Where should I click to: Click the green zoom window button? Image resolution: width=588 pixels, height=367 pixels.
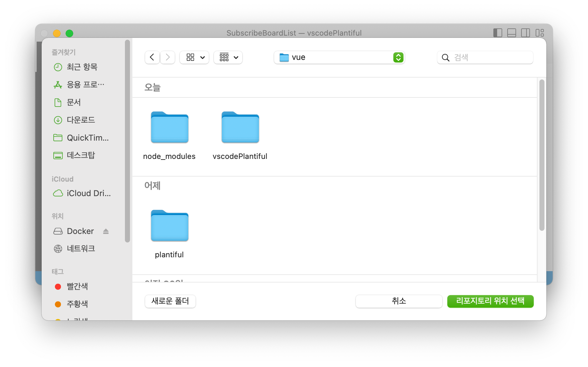tap(69, 33)
